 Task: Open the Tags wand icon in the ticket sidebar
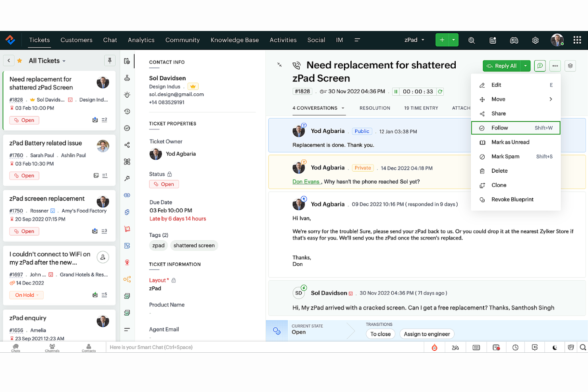[127, 178]
